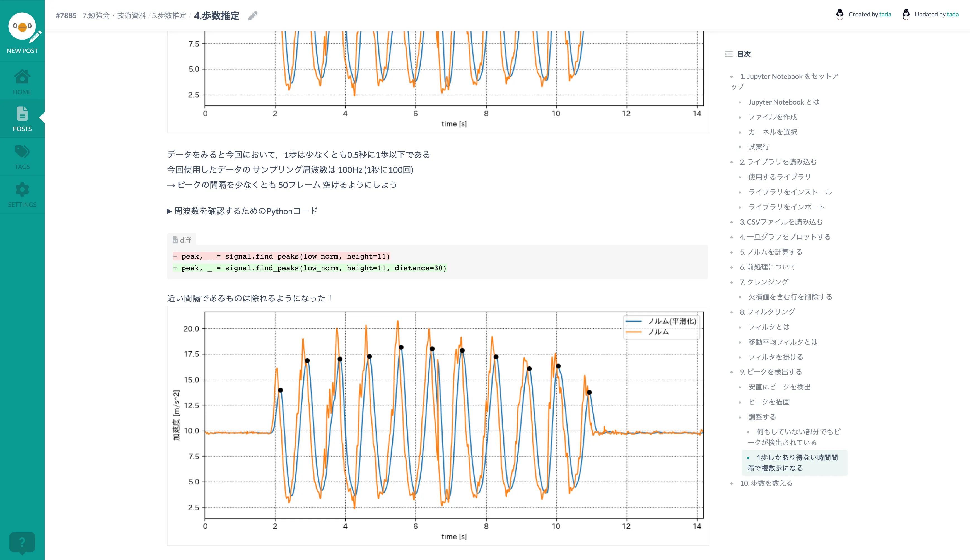970x560 pixels.
Task: Click Updated by tada username link
Action: click(952, 14)
